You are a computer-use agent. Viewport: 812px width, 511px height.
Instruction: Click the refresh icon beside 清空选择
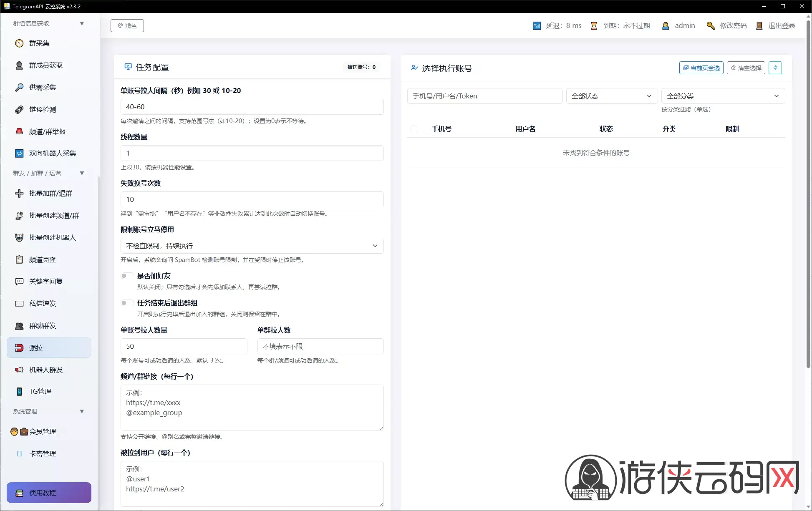click(x=775, y=68)
